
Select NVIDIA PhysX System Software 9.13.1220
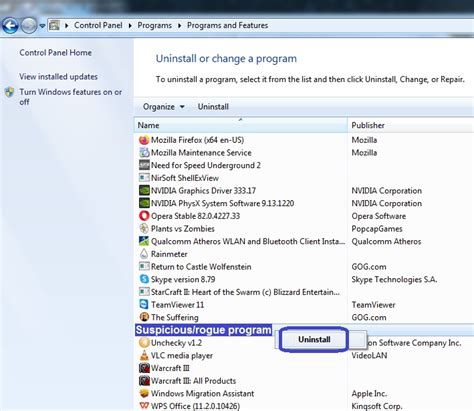coord(222,203)
